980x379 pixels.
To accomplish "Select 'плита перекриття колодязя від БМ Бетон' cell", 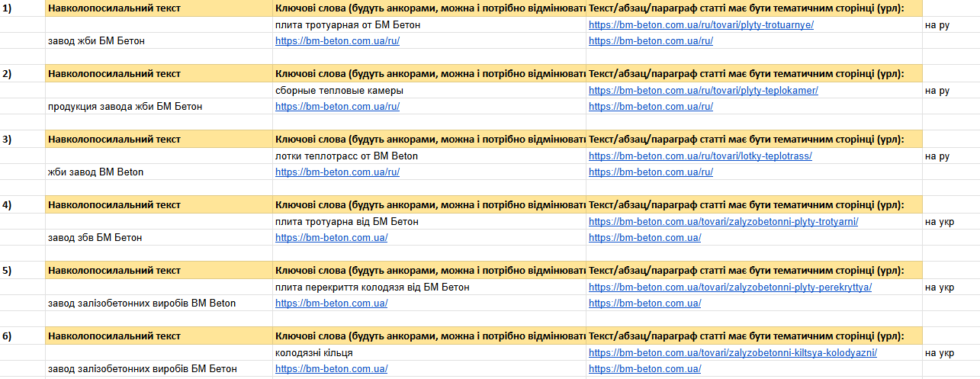I will click(429, 287).
